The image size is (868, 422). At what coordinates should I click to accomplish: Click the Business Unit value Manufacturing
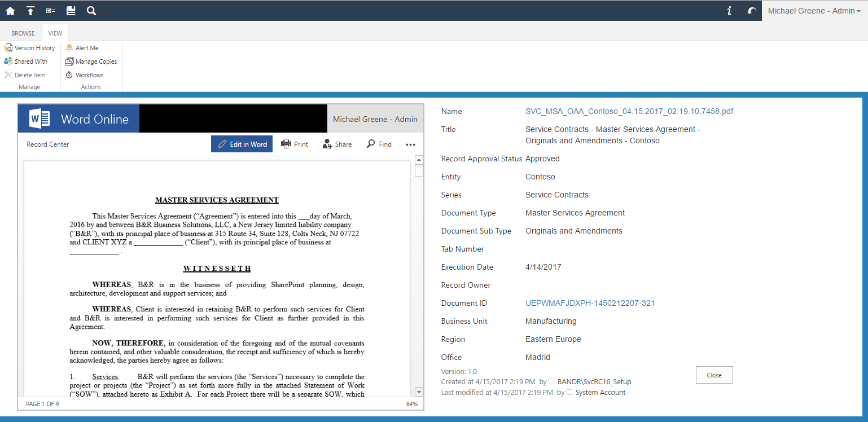[x=551, y=321]
